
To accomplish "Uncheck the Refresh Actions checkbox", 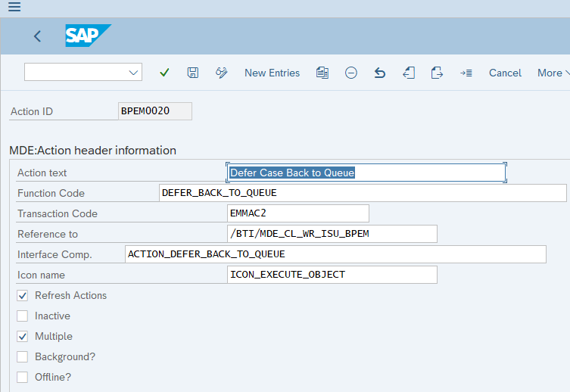I will [23, 295].
